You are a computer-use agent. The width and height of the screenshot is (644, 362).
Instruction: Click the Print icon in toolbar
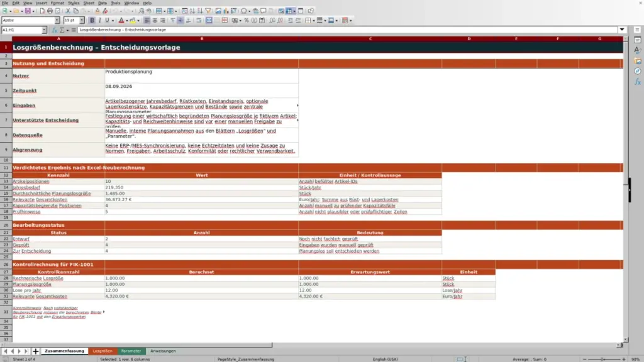pyautogui.click(x=50, y=11)
